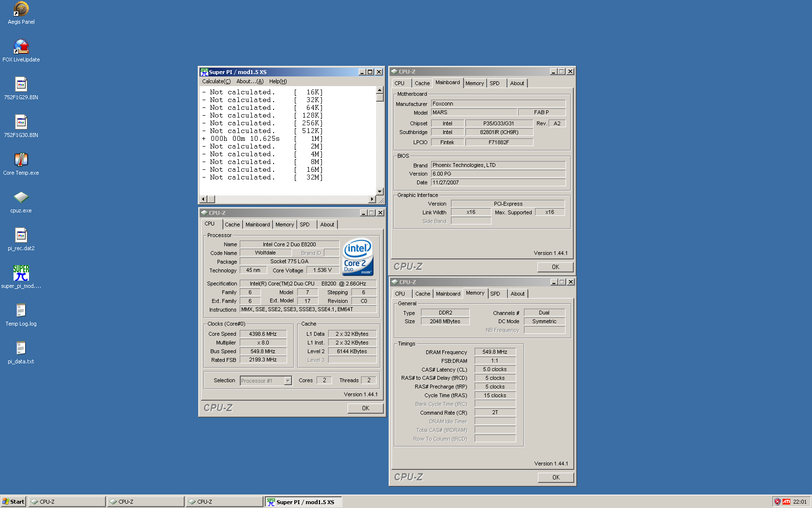Open the Calculate menu in Super PI
This screenshot has width=812, height=508.
pyautogui.click(x=216, y=81)
